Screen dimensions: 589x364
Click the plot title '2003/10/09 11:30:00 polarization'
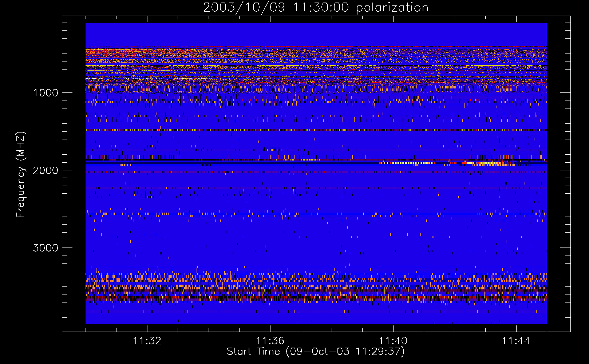(316, 7)
